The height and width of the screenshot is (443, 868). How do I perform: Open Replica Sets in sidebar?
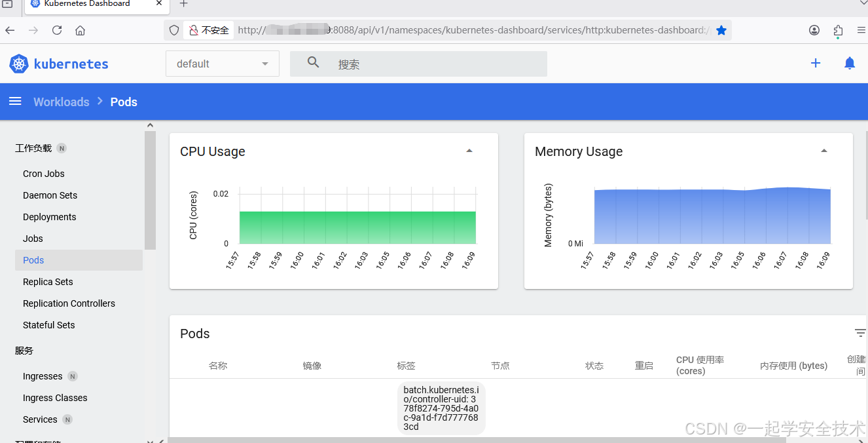click(48, 282)
